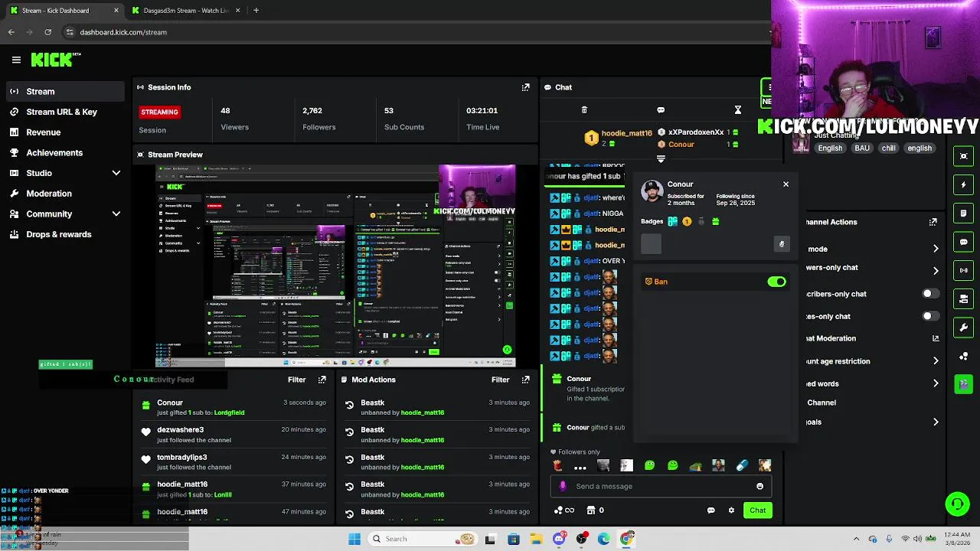The image size is (980, 551).
Task: Click the BAU stream tag
Action: (x=861, y=148)
